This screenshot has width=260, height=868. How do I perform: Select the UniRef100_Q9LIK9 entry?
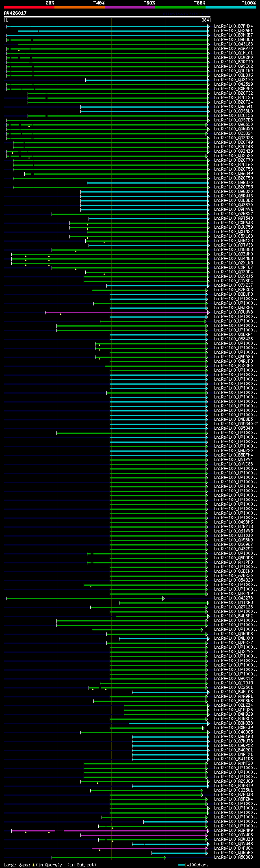point(233,71)
